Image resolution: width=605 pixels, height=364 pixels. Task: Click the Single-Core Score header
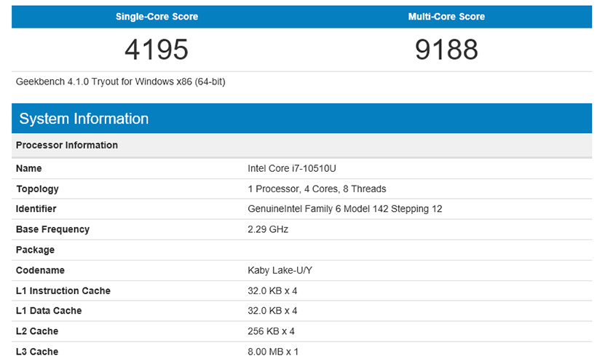pyautogui.click(x=157, y=17)
